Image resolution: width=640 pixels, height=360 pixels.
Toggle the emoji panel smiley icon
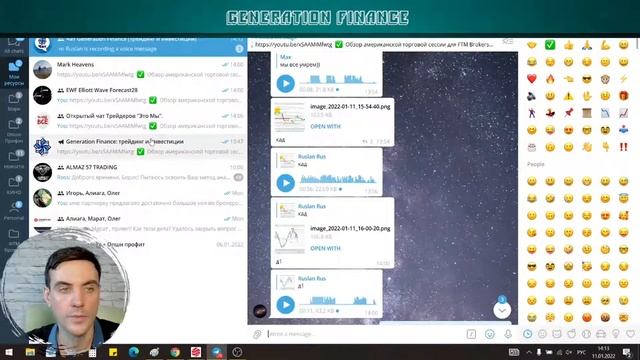pyautogui.click(x=489, y=334)
